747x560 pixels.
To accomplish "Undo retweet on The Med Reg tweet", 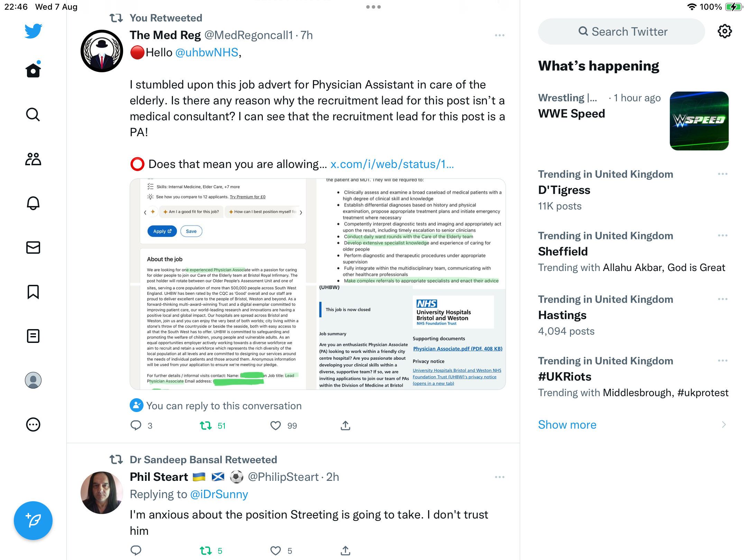I will pyautogui.click(x=206, y=426).
